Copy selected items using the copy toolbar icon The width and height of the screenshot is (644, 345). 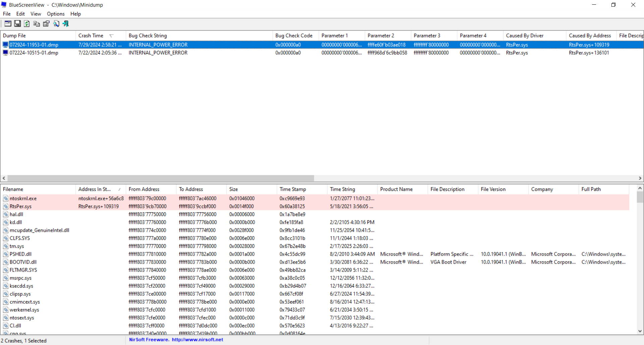click(37, 23)
